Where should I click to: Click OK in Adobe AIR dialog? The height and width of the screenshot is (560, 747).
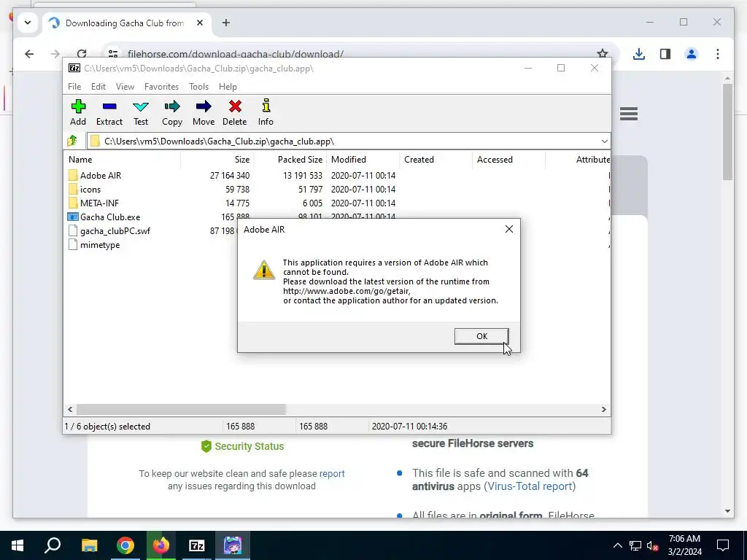481,336
